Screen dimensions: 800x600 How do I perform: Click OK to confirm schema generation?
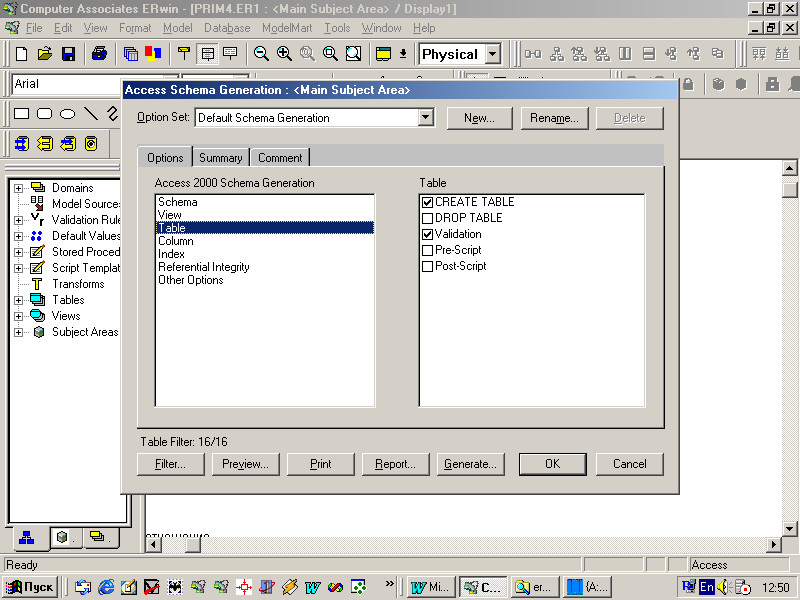[x=553, y=464]
